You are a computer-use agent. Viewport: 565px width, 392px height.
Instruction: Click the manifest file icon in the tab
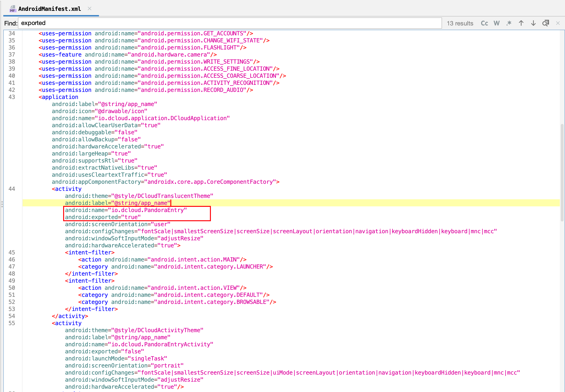tap(12, 9)
